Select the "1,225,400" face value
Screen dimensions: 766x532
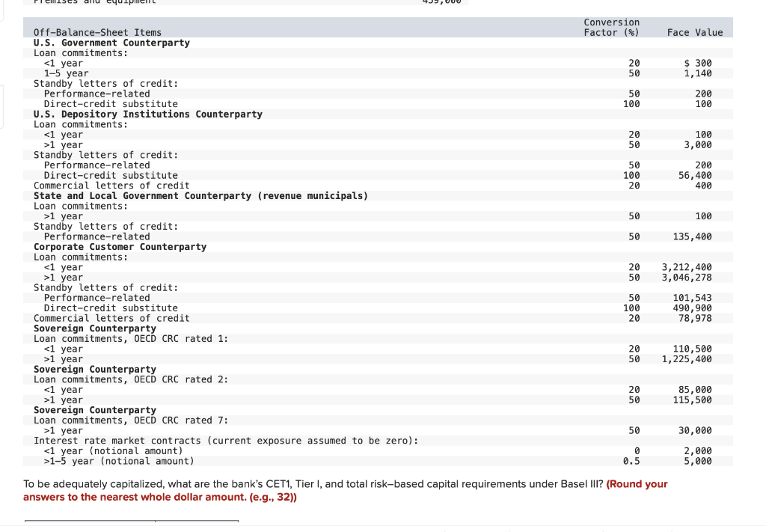tap(687, 359)
